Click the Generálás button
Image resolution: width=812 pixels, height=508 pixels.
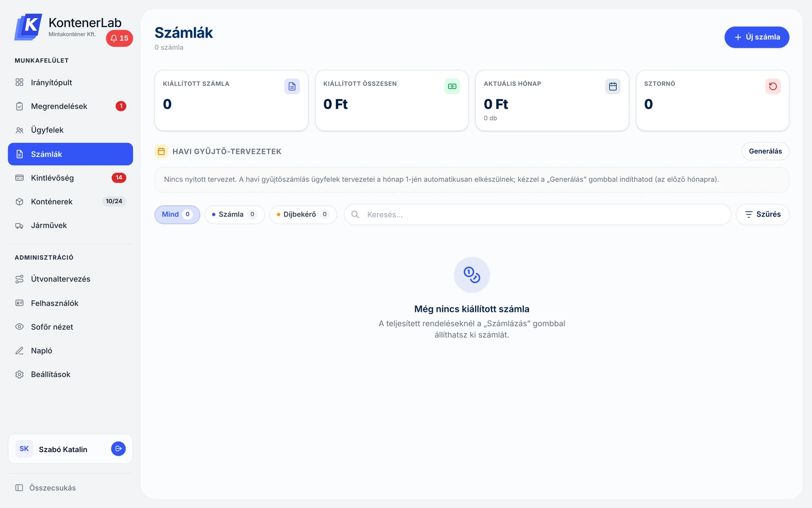tap(765, 151)
